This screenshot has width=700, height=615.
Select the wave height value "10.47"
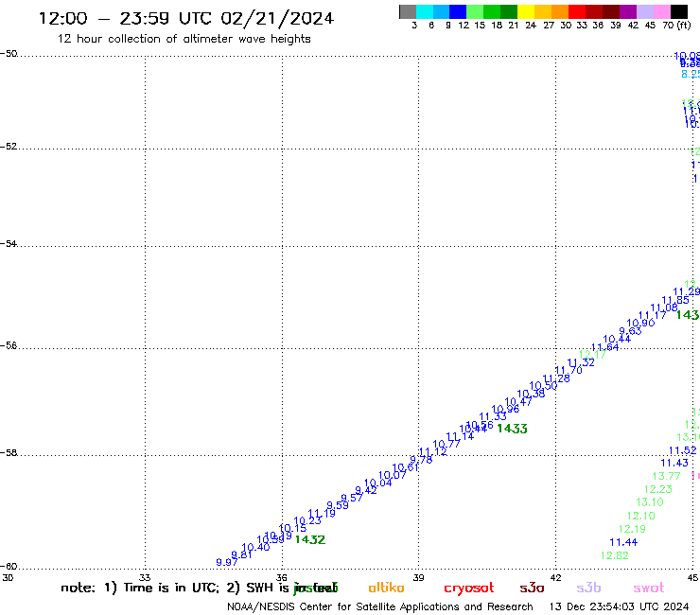518,402
